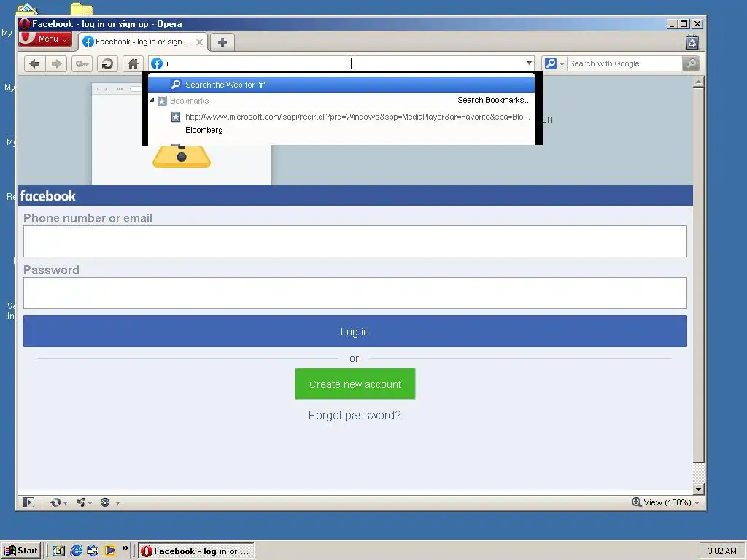The height and width of the screenshot is (560, 747).
Task: Expand the View zoom dropdown arrow
Action: coord(697,503)
